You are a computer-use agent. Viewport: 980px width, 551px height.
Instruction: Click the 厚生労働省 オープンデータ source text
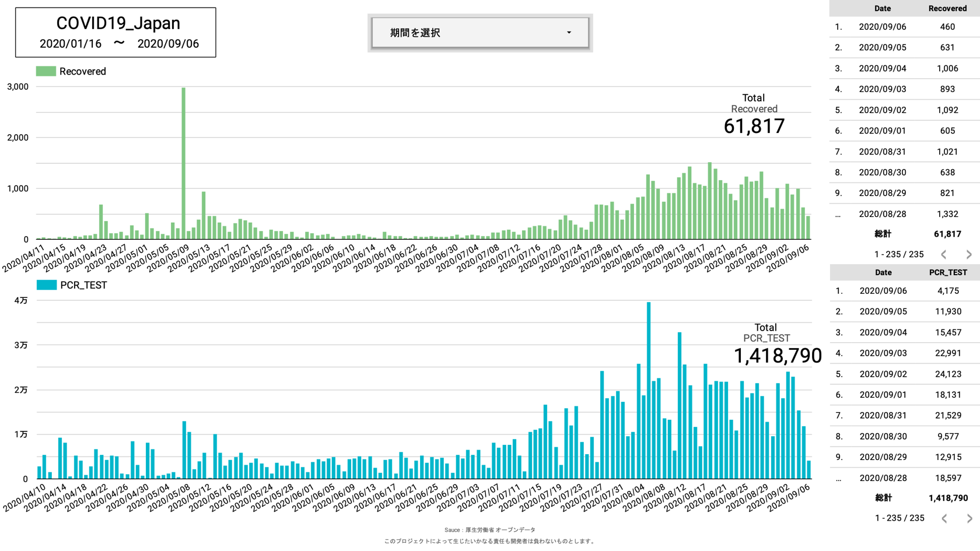click(x=499, y=530)
